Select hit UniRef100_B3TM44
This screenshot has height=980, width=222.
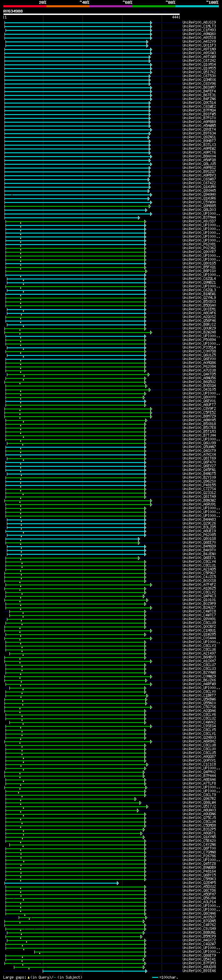tap(199, 218)
